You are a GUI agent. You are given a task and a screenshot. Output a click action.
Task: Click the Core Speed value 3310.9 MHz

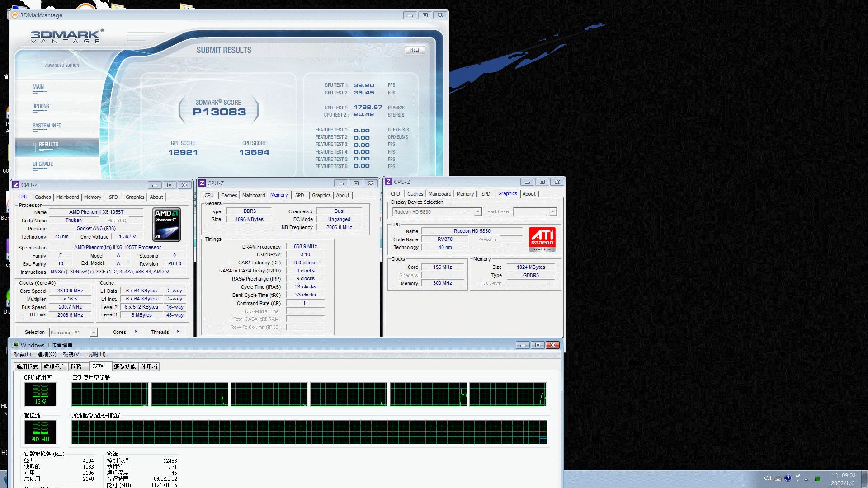pyautogui.click(x=70, y=291)
